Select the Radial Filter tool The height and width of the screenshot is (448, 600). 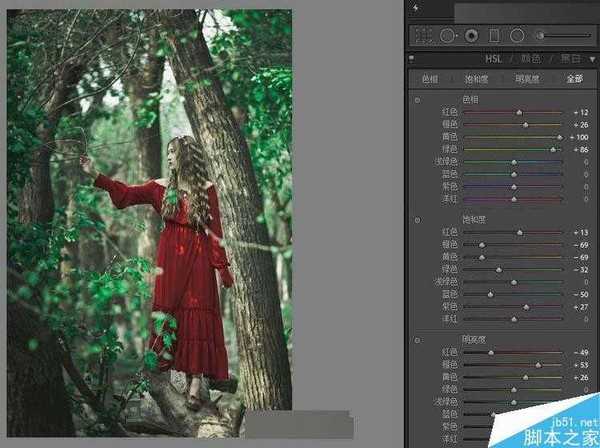[x=517, y=35]
